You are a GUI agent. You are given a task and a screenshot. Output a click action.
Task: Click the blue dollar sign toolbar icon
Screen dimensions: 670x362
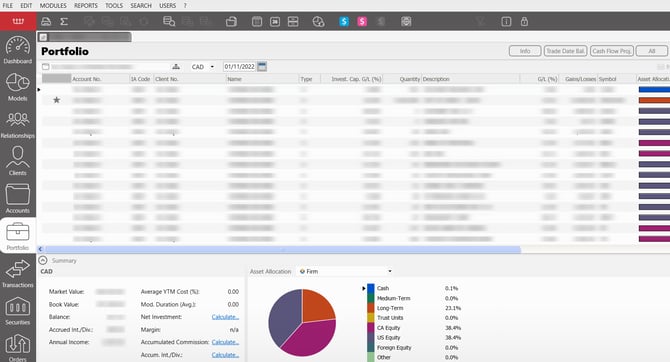(344, 21)
